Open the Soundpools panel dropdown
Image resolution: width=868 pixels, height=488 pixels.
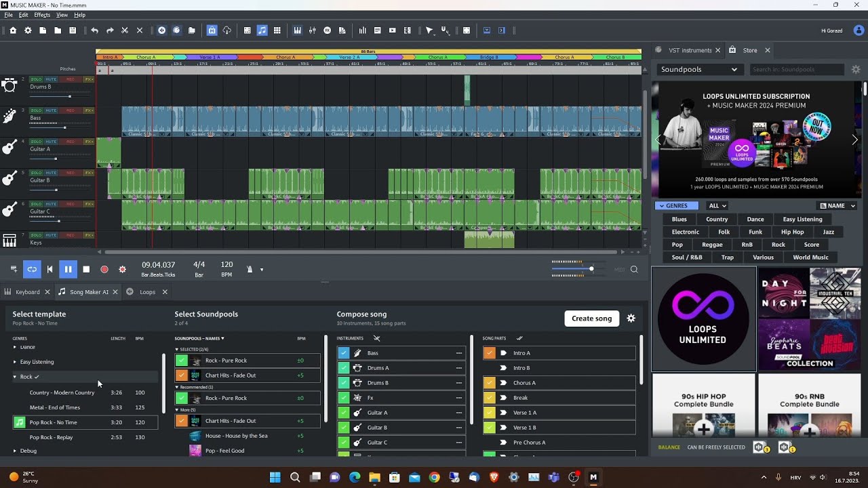coord(698,69)
